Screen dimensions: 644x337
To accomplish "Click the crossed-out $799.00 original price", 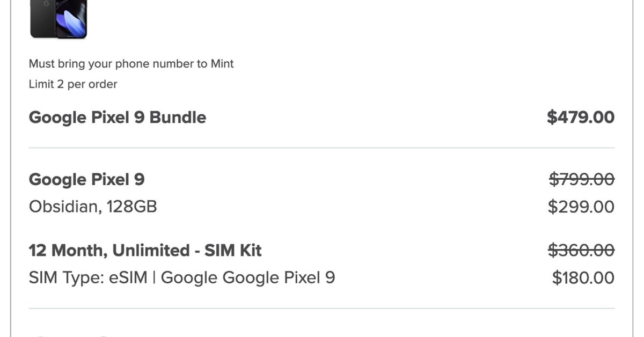I will coord(581,179).
